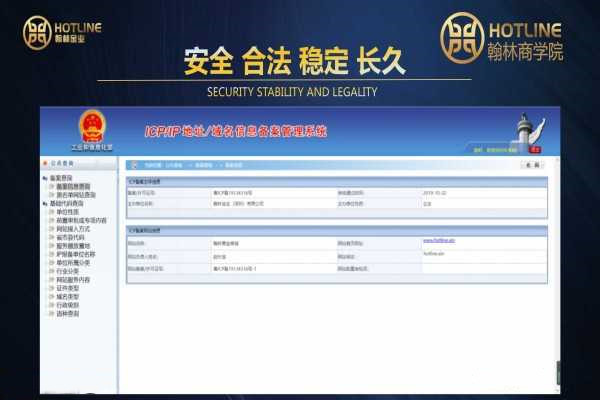Image resolution: width=600 pixels, height=400 pixels.
Task: Select 语种类别 in the sidebar tree
Action: (68, 313)
